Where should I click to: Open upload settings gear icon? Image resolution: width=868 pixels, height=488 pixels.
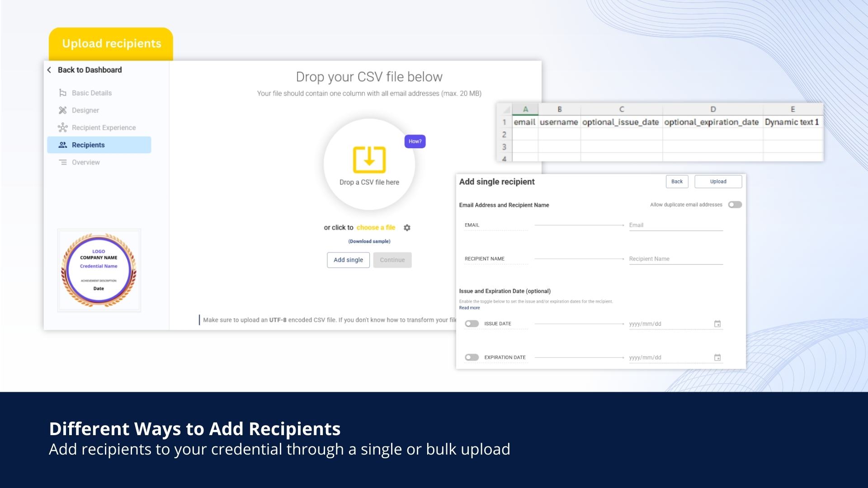coord(407,228)
